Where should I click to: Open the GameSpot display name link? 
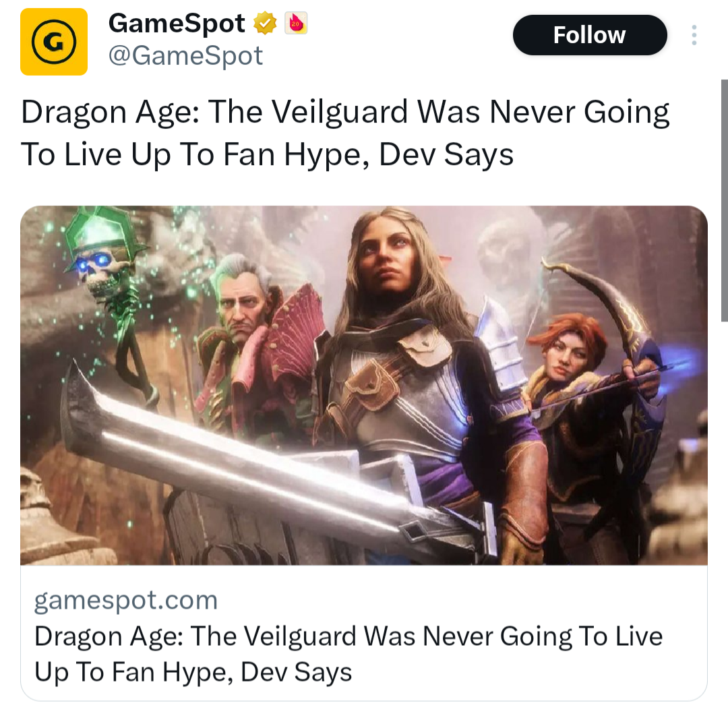pos(177,23)
